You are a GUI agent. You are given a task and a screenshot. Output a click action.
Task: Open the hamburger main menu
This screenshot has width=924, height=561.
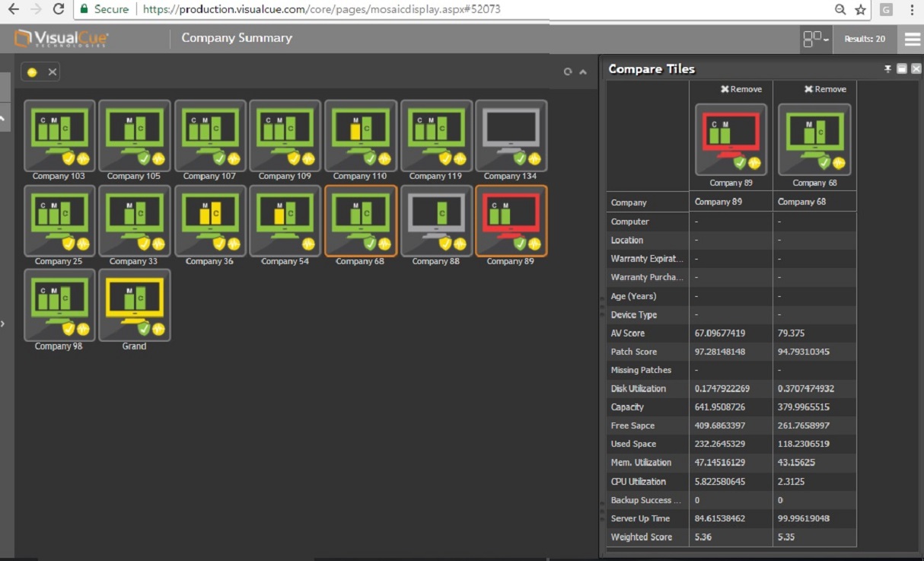(x=911, y=39)
